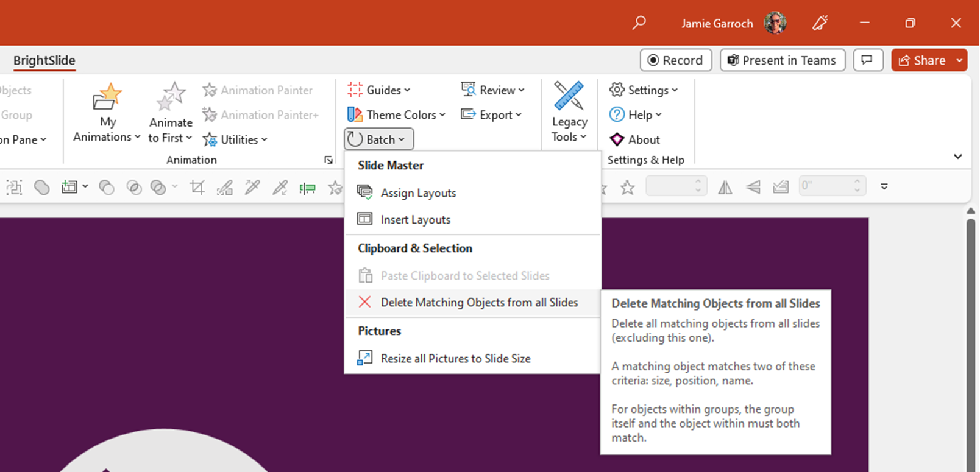Open the Help dropdown
The image size is (980, 472).
click(x=636, y=114)
